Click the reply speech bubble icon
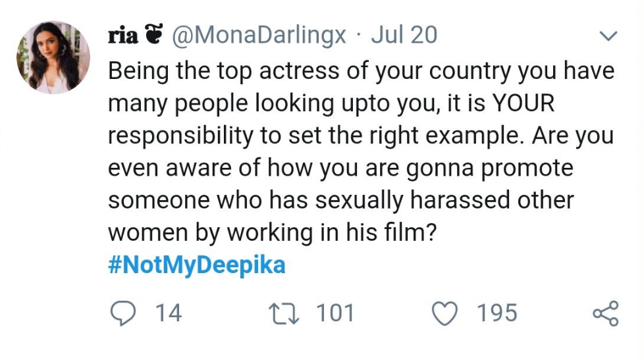This screenshot has height=360, width=644. click(x=121, y=313)
